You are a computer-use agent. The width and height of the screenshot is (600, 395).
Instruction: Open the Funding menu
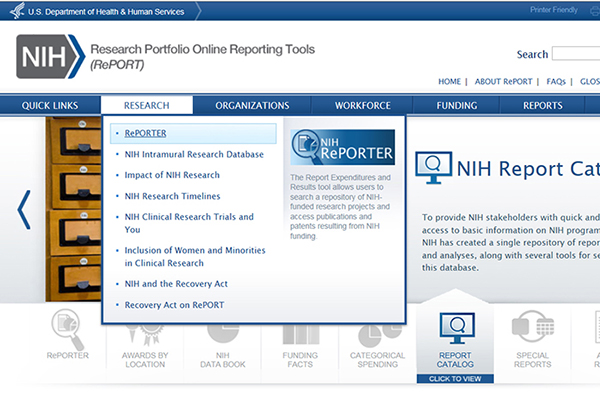(x=457, y=105)
